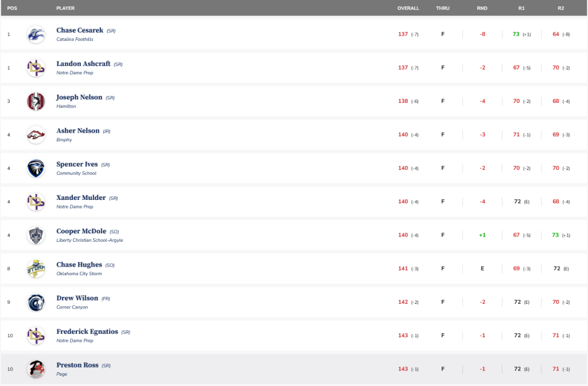Open Frederick Egnatios player profile

(x=87, y=331)
